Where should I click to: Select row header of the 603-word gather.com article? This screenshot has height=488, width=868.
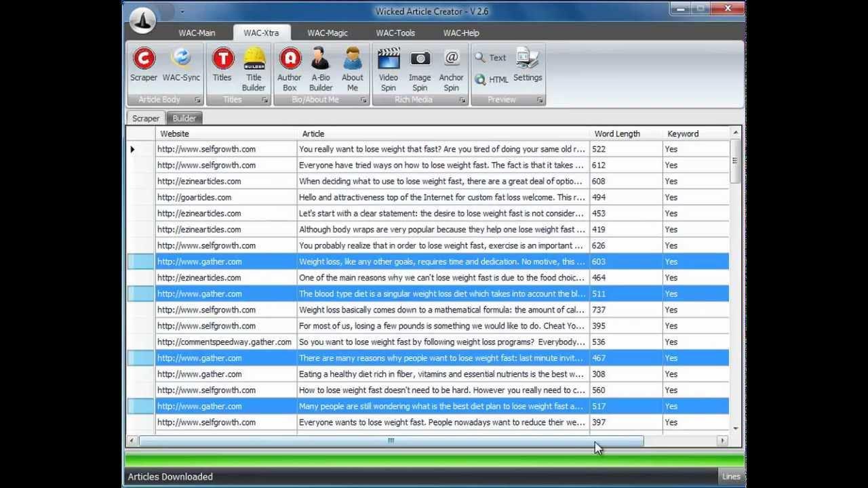pyautogui.click(x=141, y=262)
